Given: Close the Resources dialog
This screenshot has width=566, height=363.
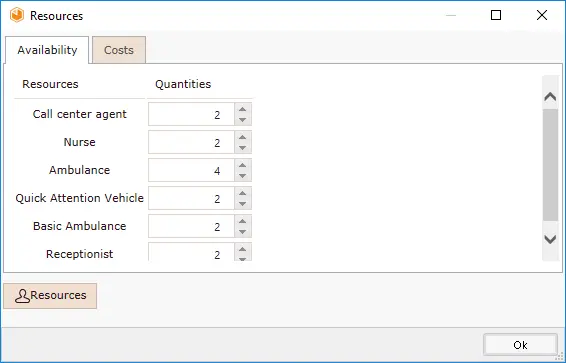Looking at the screenshot, I should (x=542, y=15).
